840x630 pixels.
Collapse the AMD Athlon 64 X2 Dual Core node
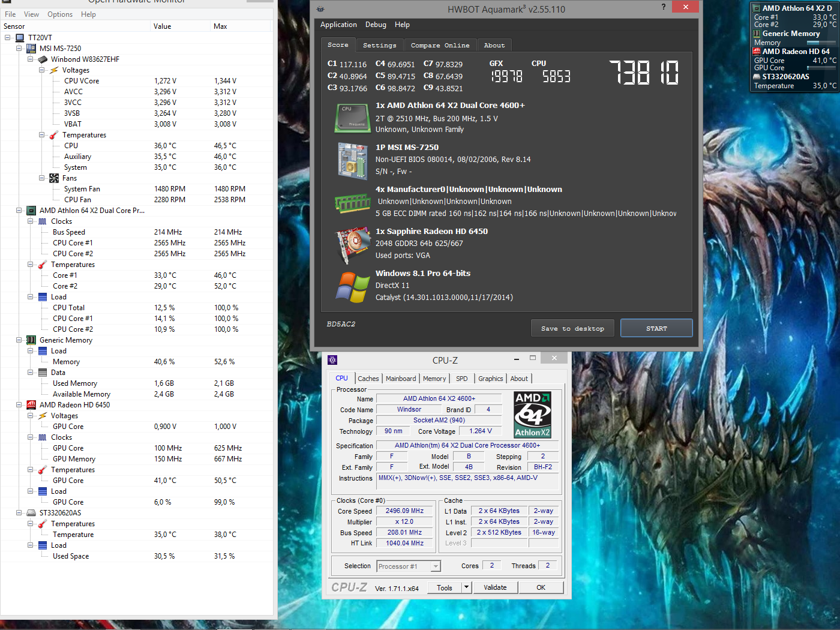pos(19,211)
